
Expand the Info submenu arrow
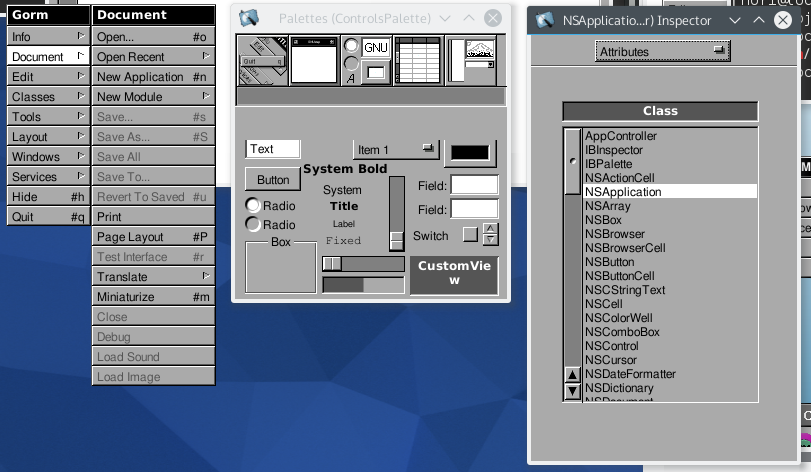(x=81, y=36)
